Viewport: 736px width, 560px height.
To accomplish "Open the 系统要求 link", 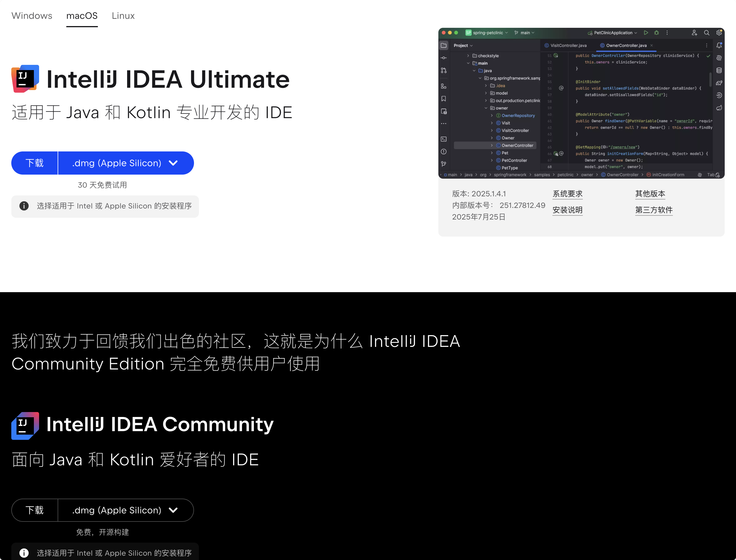I will pos(567,194).
